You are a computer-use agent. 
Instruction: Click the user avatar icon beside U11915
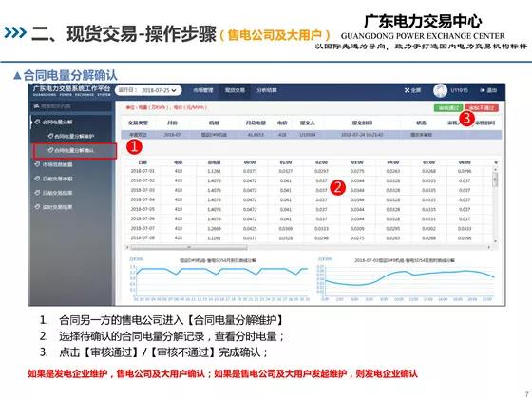440,90
